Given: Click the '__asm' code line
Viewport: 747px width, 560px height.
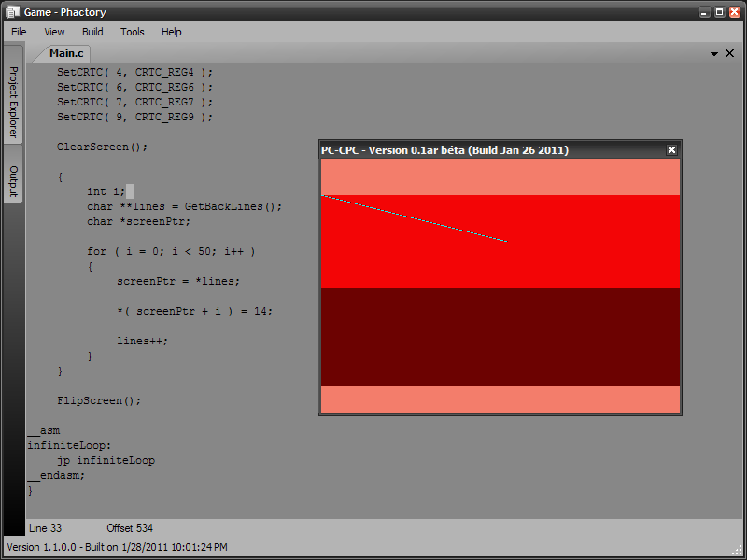Looking at the screenshot, I should click(x=44, y=431).
